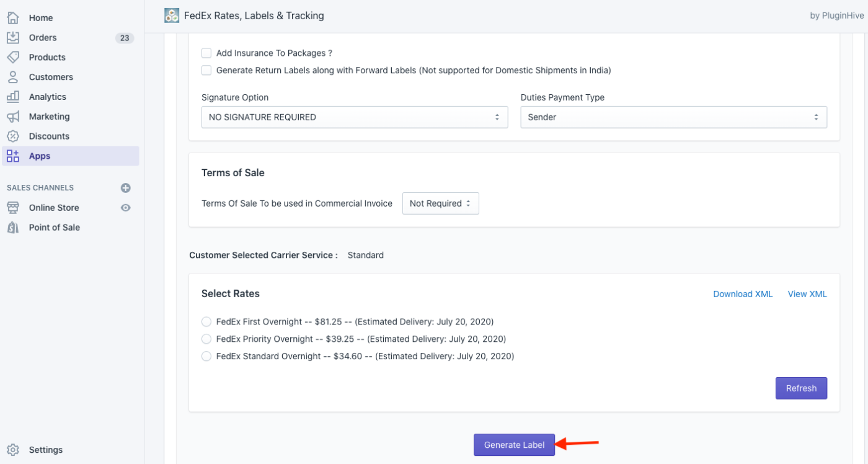Screen dimensions: 868x464
Task: Click FedEx Rates, Labels & Tracking title
Action: point(254,16)
